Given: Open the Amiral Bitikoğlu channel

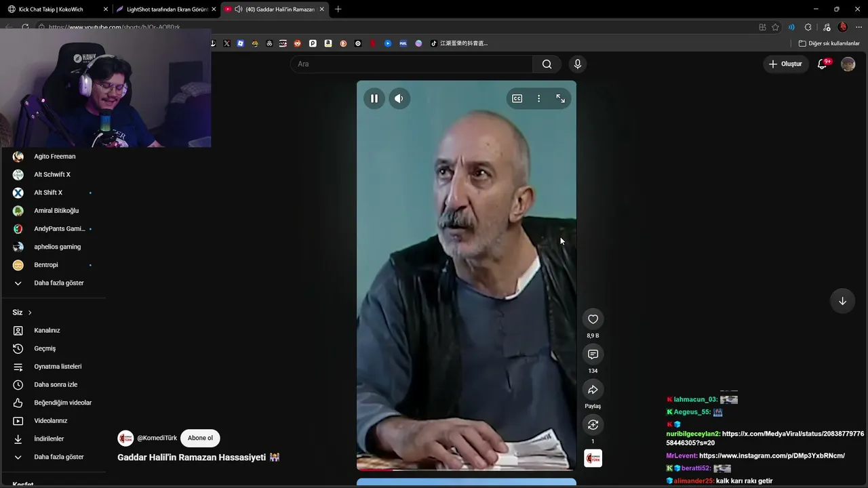Looking at the screenshot, I should 54,211.
